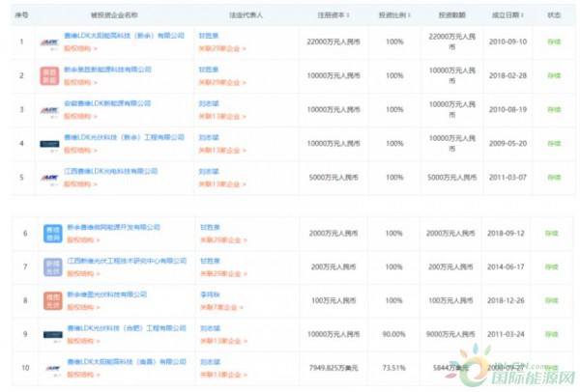Click the status label in row 1
Viewport: 580px width, 392px height.
click(554, 42)
